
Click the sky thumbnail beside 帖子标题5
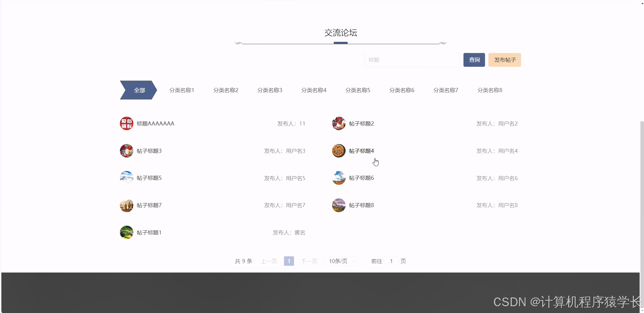[126, 177]
